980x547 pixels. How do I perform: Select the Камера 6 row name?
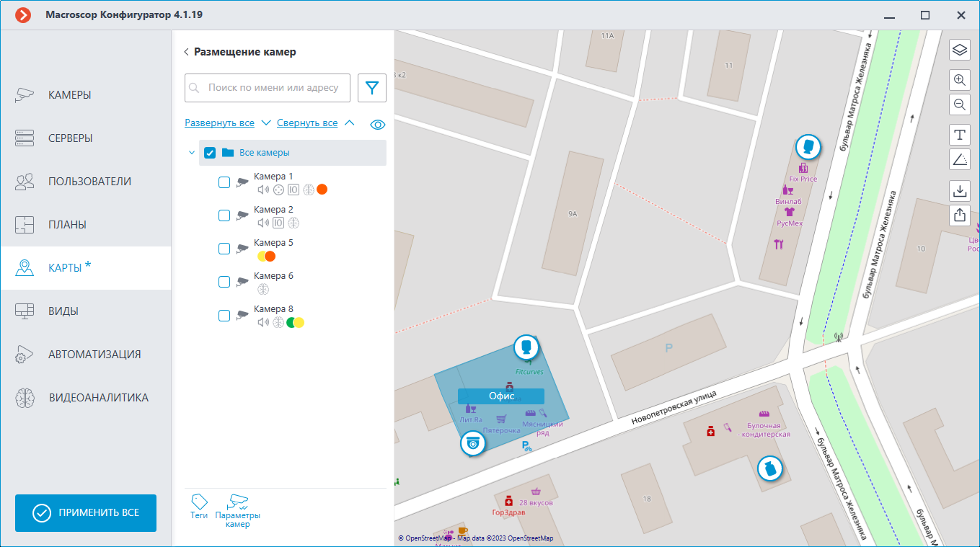(273, 276)
